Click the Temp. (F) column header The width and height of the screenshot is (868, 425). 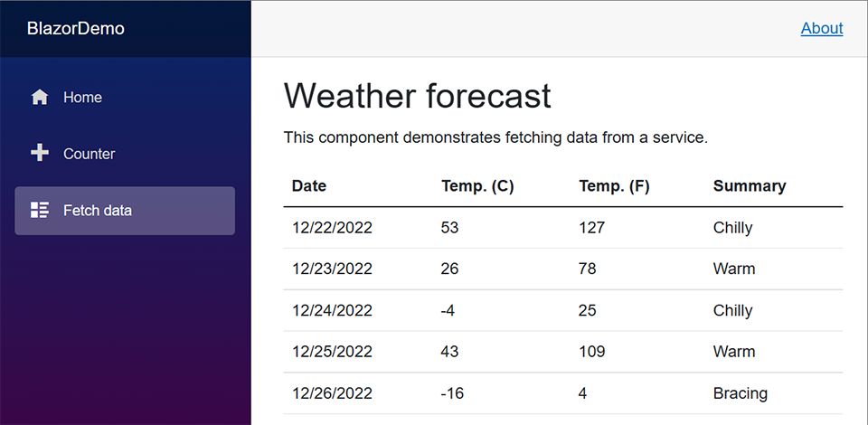tap(614, 186)
